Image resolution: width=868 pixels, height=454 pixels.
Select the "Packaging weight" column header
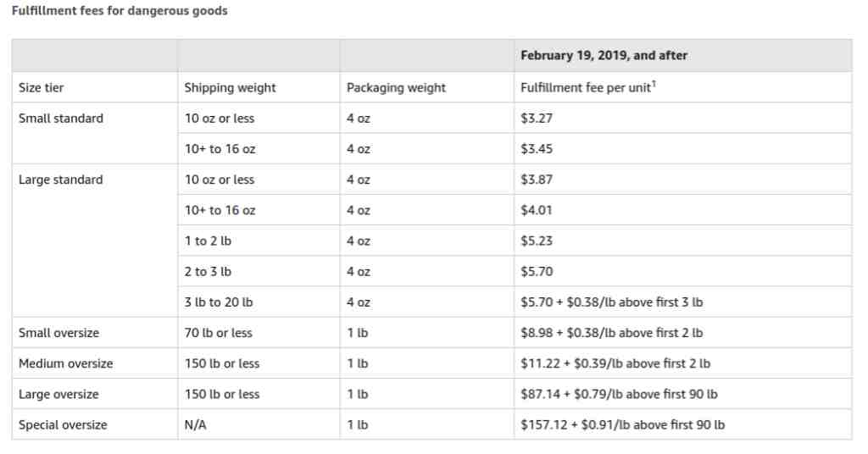396,87
